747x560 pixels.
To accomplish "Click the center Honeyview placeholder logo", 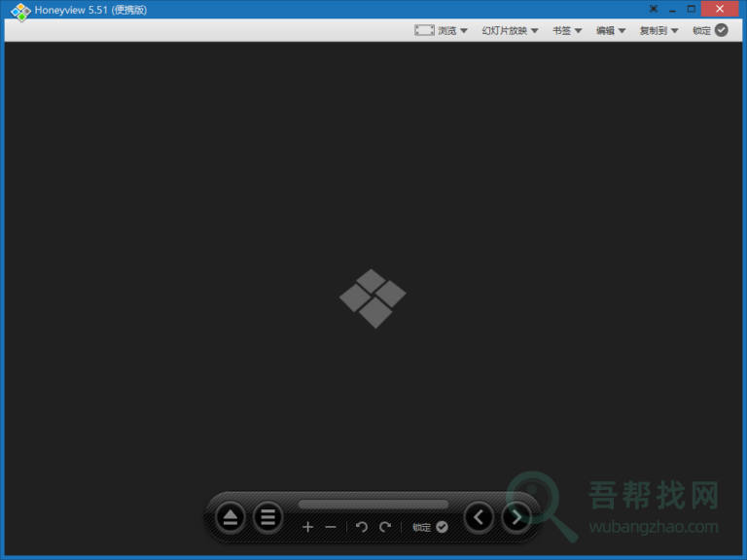I will (373, 297).
